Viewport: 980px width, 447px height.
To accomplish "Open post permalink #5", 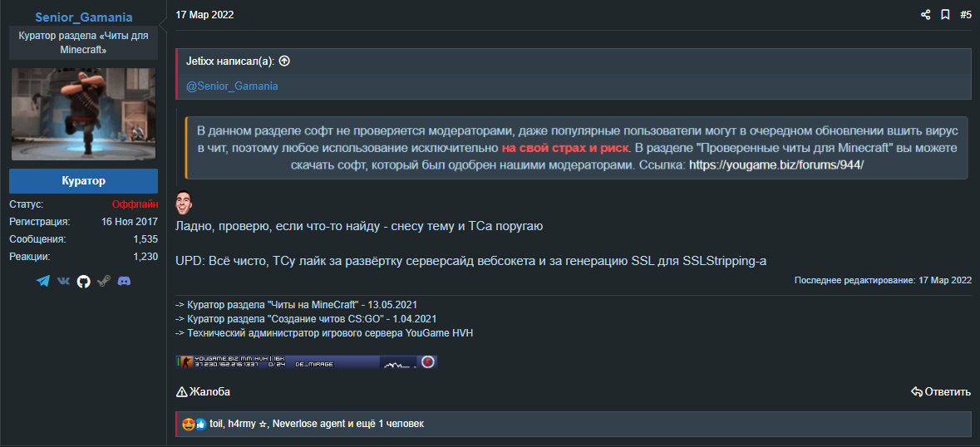I will (x=965, y=14).
